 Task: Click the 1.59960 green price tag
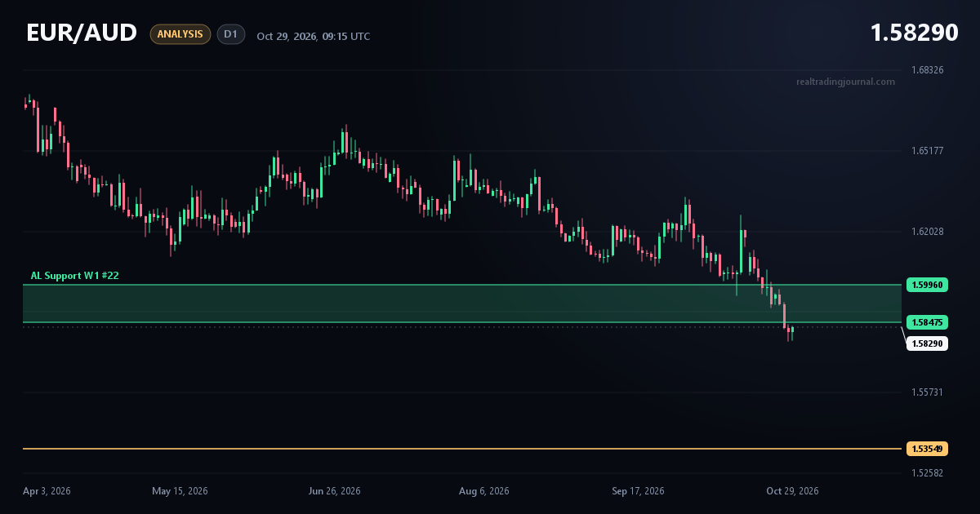927,285
